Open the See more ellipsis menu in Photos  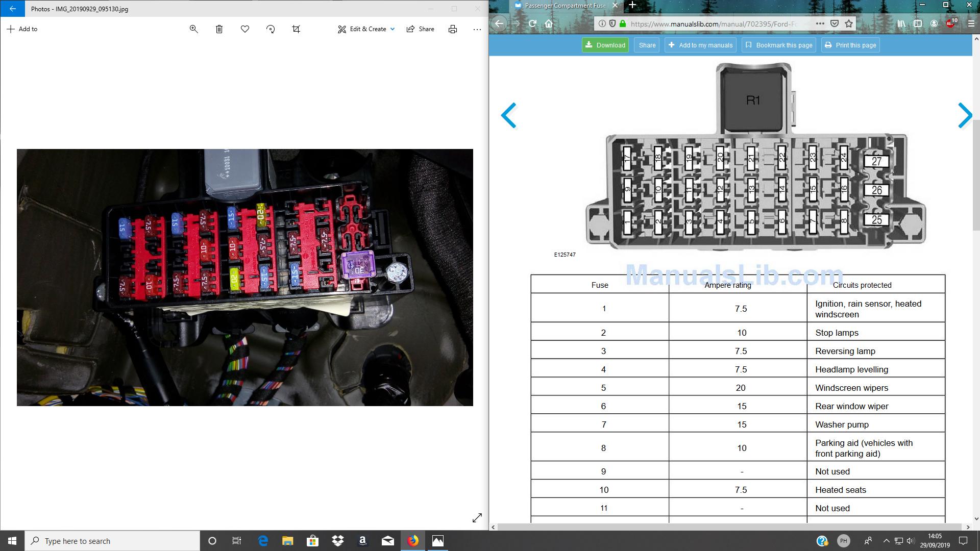(x=477, y=29)
